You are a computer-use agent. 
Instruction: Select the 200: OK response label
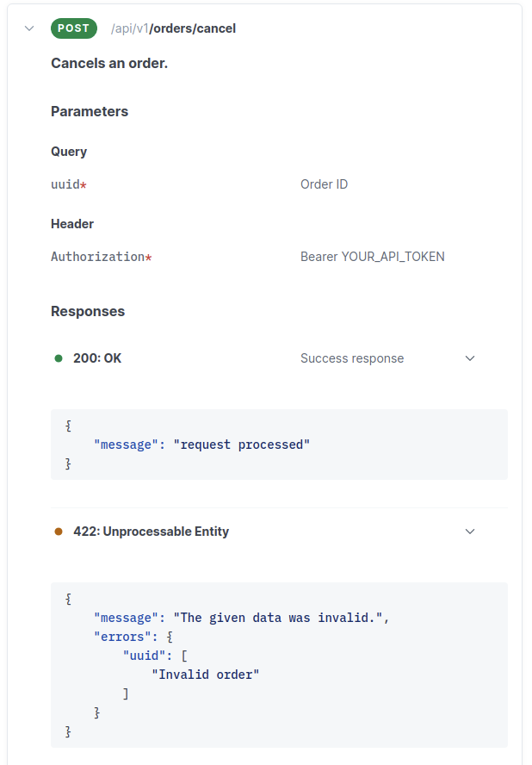tap(97, 358)
